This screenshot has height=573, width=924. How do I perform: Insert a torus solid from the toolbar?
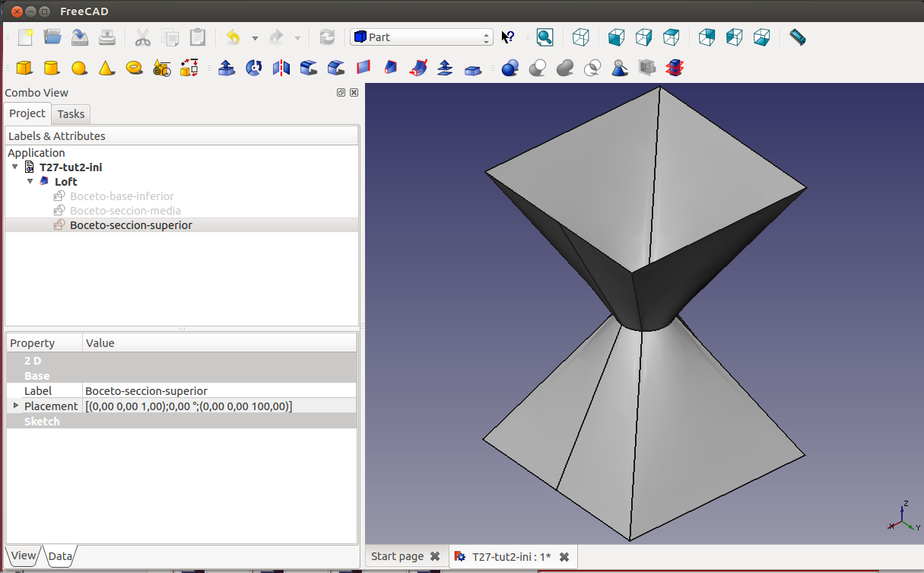135,68
